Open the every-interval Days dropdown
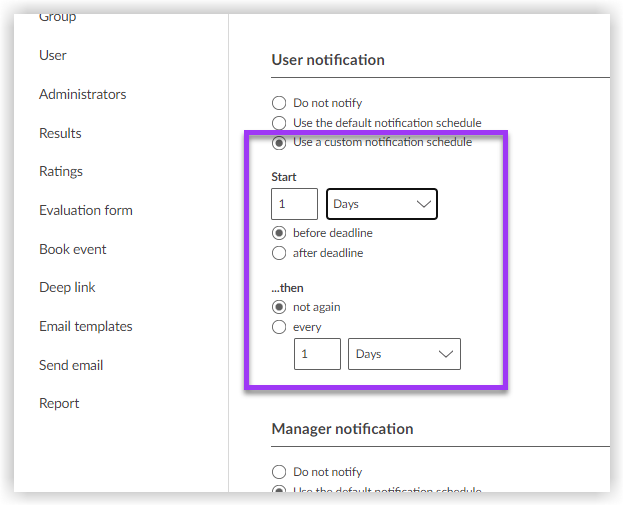The width and height of the screenshot is (624, 506). click(x=404, y=354)
